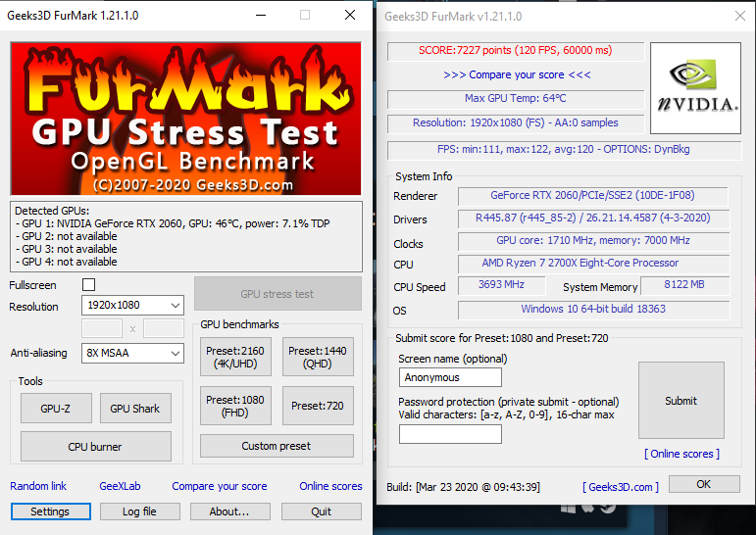The width and height of the screenshot is (756, 535).
Task: Click the password protection input field
Action: (x=450, y=434)
